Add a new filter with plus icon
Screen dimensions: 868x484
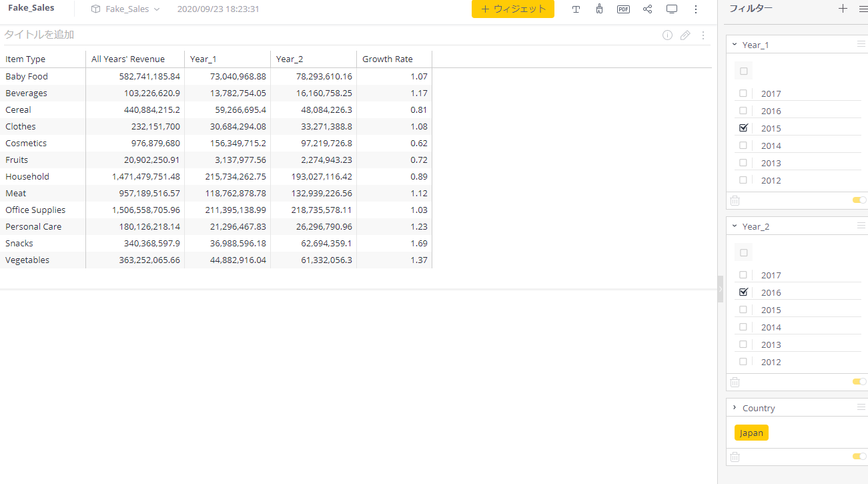tap(843, 9)
